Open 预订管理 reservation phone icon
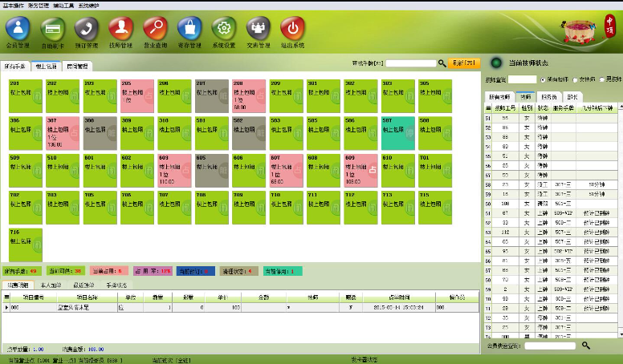The image size is (623, 364). tap(87, 29)
